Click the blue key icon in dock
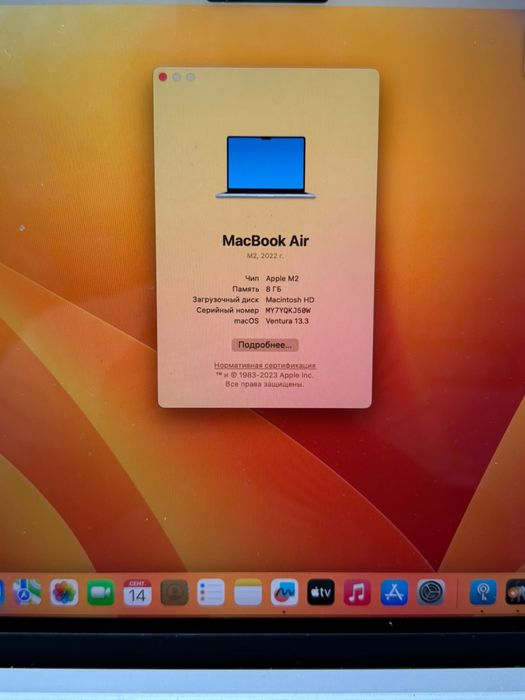 pyautogui.click(x=483, y=592)
